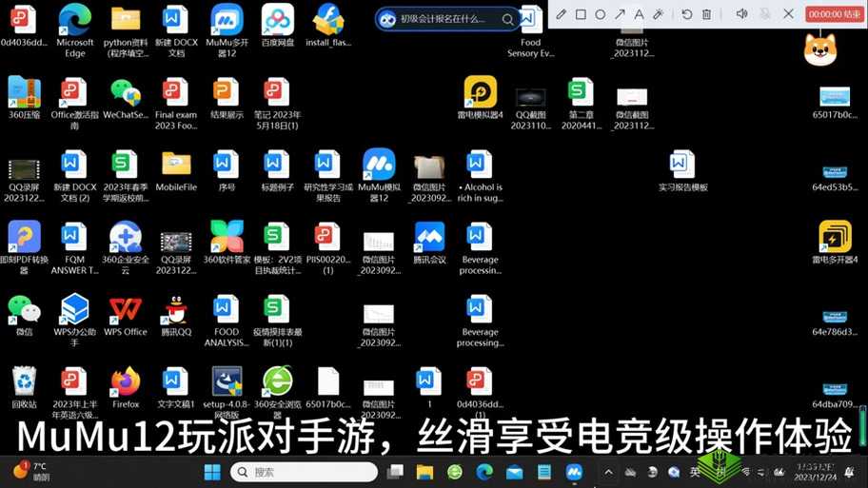Select the 实习报告模板 document

(x=682, y=171)
